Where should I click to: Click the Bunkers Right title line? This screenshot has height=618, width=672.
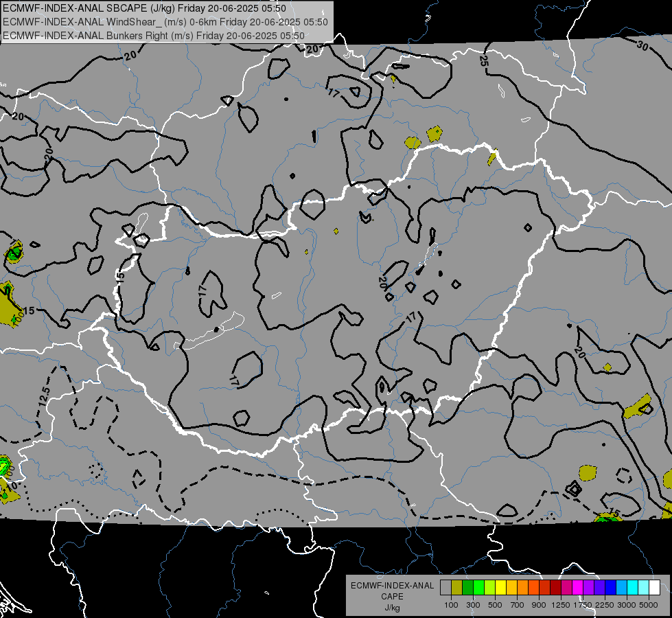[154, 36]
